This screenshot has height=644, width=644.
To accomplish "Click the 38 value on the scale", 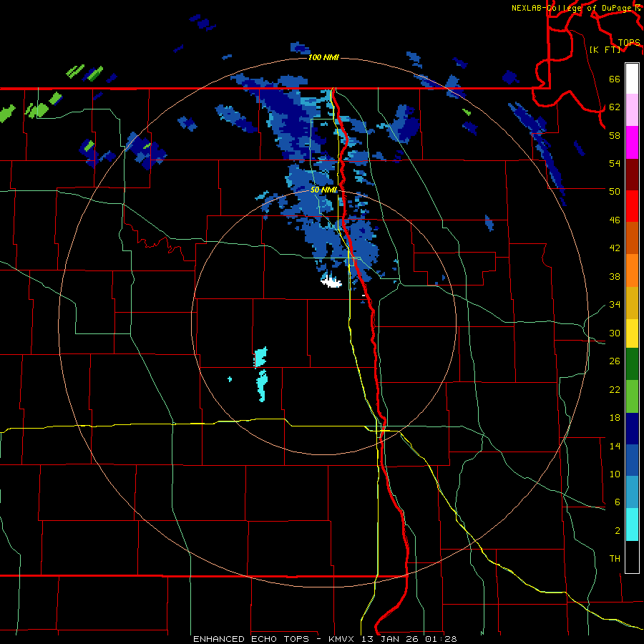I will point(615,276).
